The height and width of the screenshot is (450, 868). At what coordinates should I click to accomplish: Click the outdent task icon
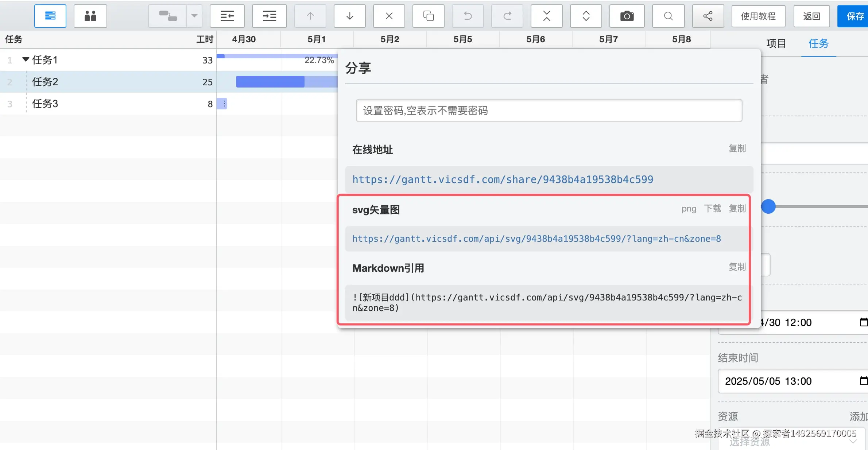[x=227, y=16]
